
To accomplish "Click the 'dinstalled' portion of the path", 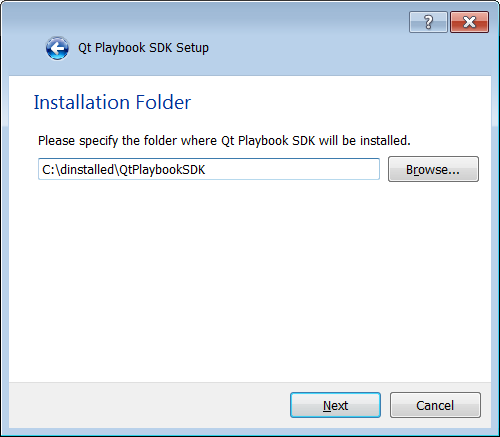I will [87, 170].
